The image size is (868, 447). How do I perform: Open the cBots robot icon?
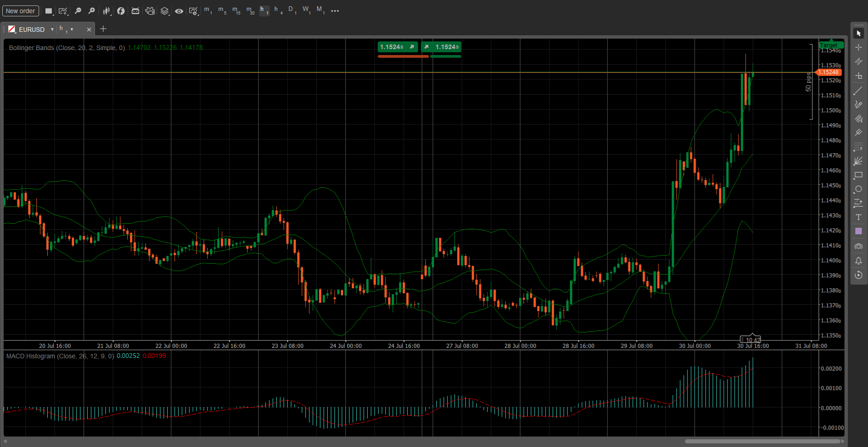coord(135,11)
